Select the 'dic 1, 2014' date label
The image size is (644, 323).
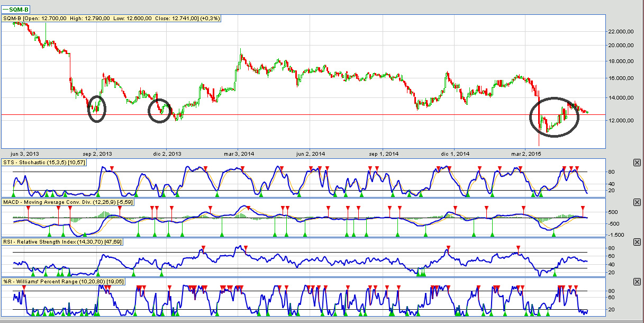point(457,154)
